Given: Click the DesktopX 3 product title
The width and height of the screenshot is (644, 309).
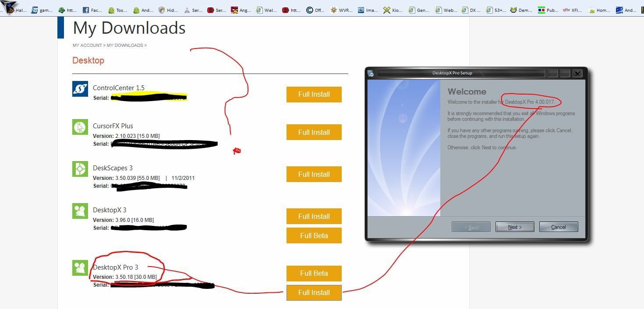Looking at the screenshot, I should point(110,210).
